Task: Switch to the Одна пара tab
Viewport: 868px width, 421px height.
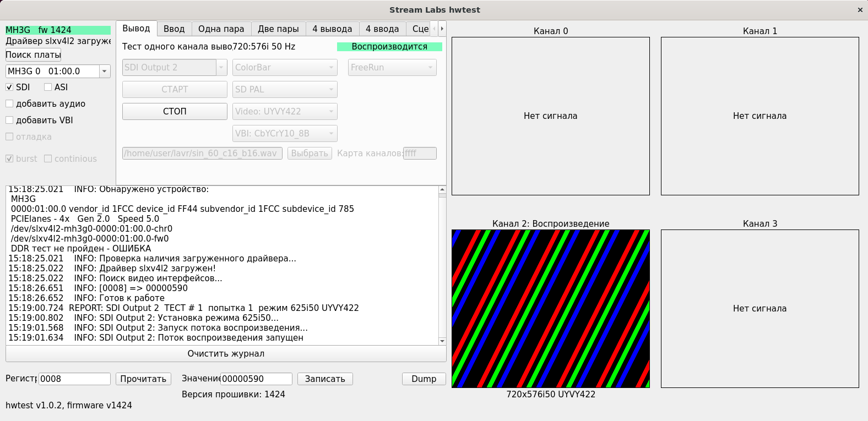Action: (221, 29)
